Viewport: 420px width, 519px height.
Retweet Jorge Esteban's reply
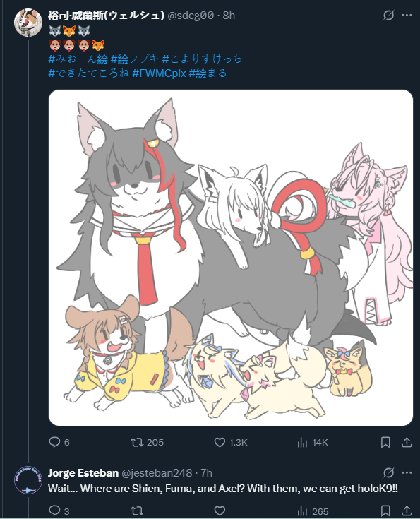pyautogui.click(x=137, y=511)
